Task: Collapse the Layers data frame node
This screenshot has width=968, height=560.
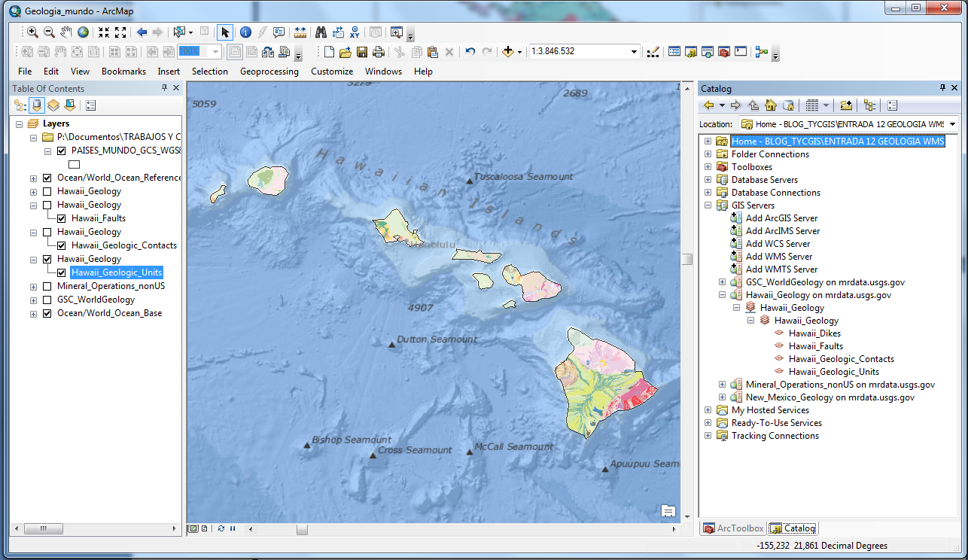Action: click(x=19, y=123)
